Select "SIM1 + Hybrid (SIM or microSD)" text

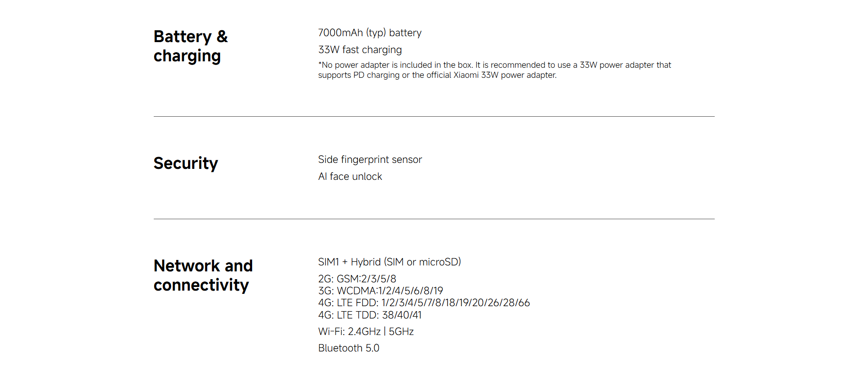coord(389,262)
